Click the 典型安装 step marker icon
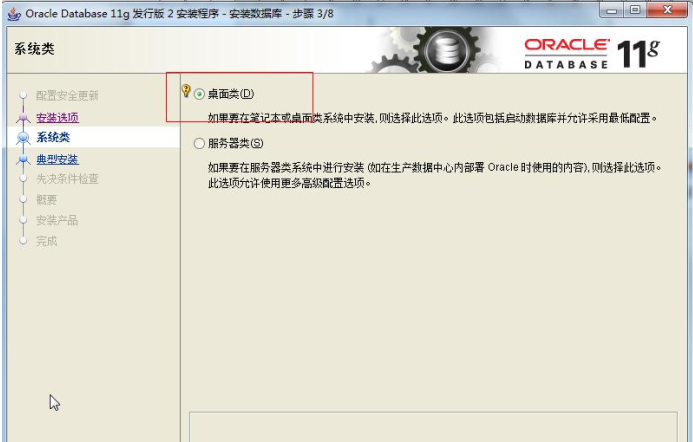 pos(23,159)
